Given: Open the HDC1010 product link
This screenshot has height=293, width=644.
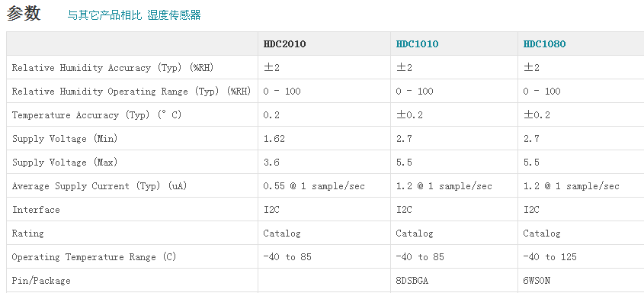Looking at the screenshot, I should (x=417, y=44).
